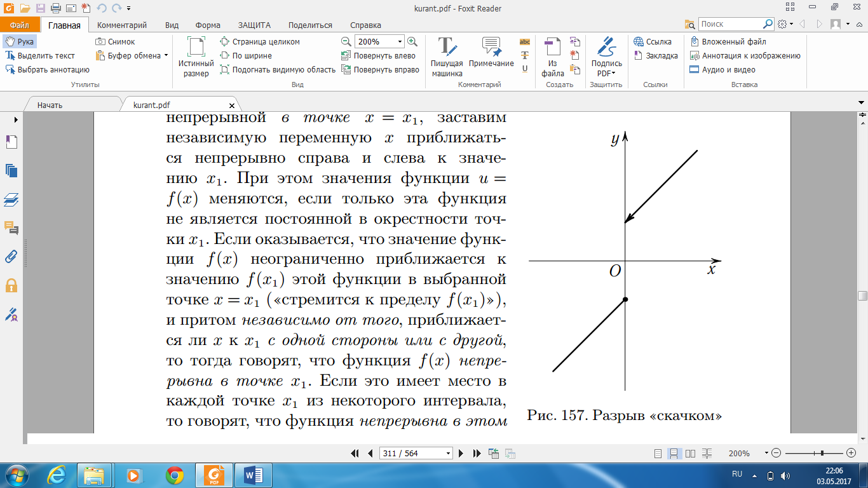Switch to the Вид ribbon tab
Viewport: 868px width, 488px height.
(172, 25)
